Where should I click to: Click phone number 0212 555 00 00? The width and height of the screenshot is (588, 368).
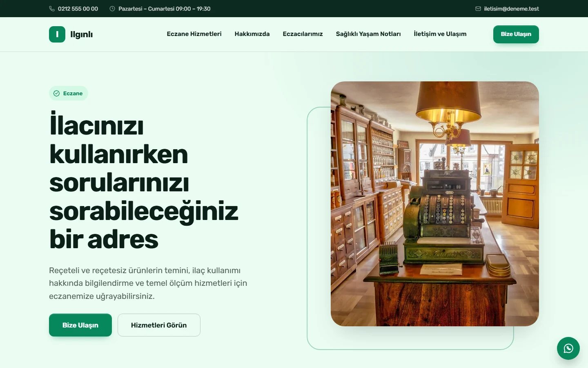pyautogui.click(x=78, y=9)
